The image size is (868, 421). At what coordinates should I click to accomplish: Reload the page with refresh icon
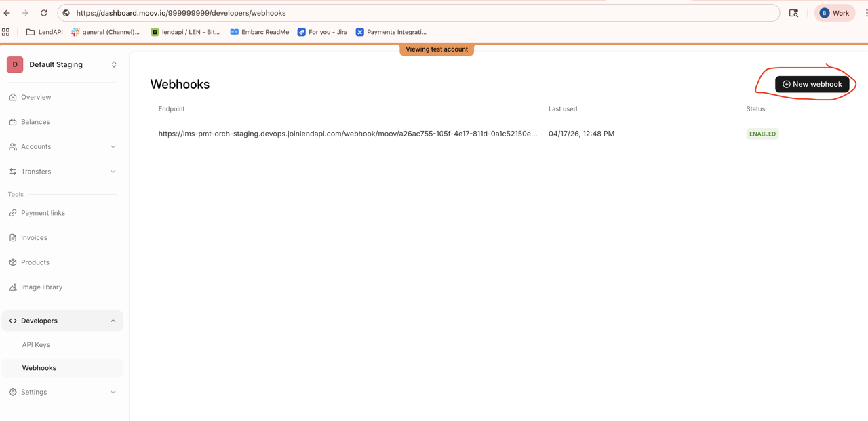pyautogui.click(x=44, y=13)
